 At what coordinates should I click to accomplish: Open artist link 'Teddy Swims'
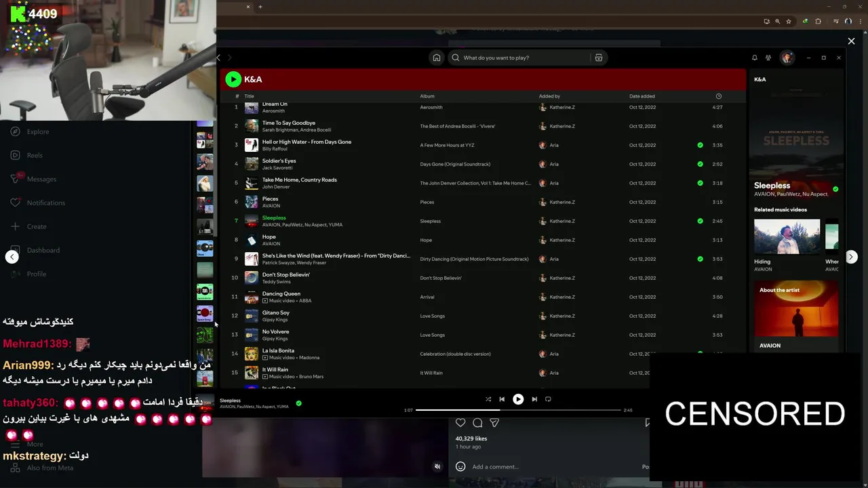(x=277, y=282)
